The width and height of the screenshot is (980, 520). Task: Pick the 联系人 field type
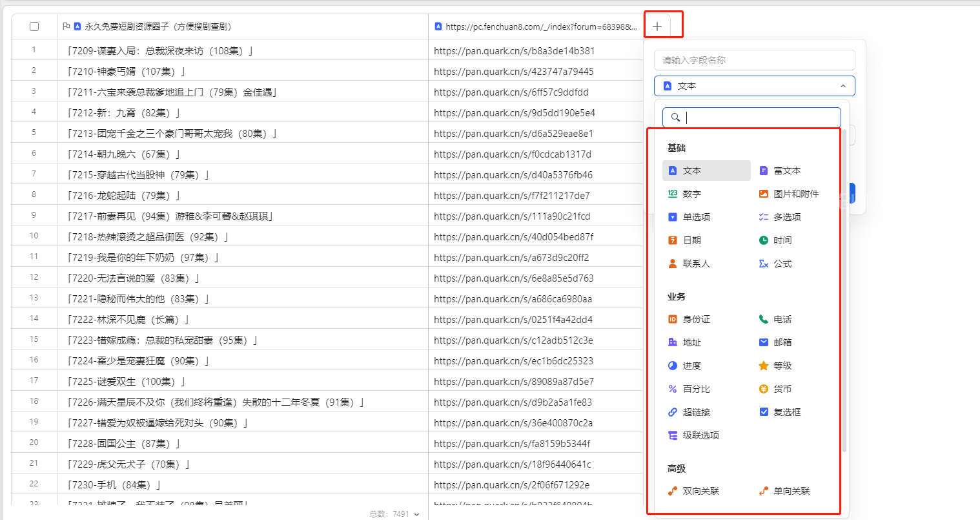(689, 264)
